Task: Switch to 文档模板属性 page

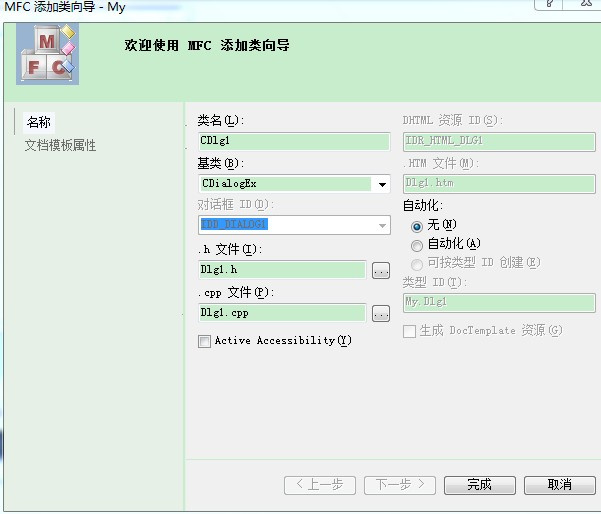Action: [x=60, y=146]
